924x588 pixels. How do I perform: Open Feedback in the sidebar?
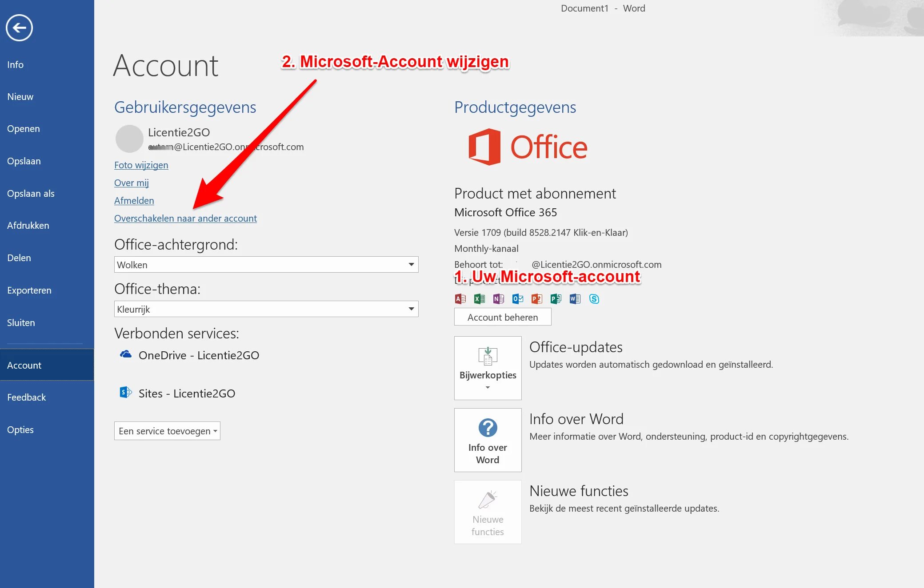click(47, 397)
